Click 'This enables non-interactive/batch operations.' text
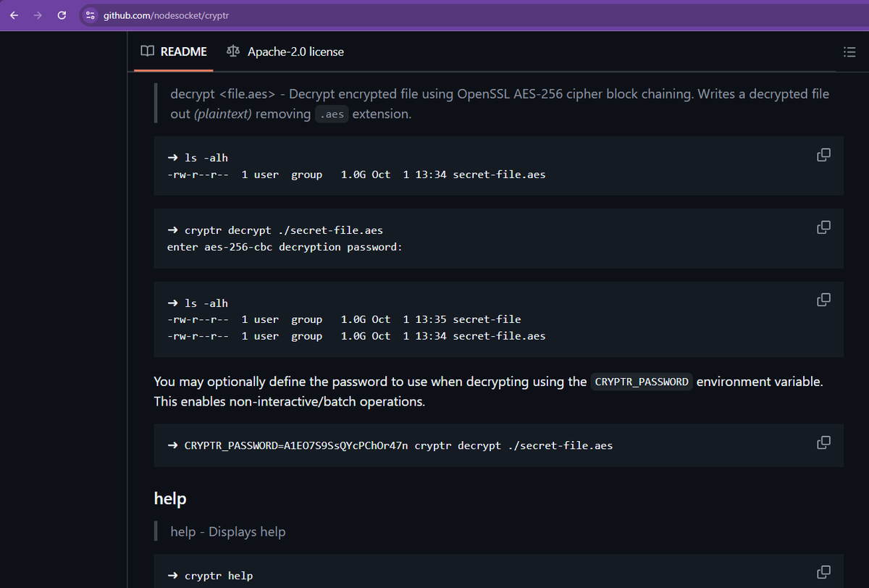This screenshot has width=869, height=588. point(290,401)
